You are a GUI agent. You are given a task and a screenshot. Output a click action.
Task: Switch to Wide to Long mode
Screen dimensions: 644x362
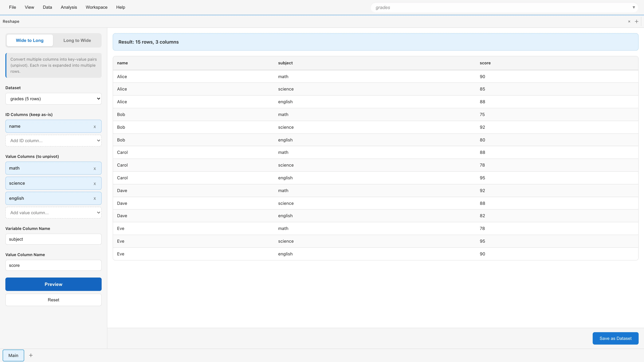click(30, 40)
